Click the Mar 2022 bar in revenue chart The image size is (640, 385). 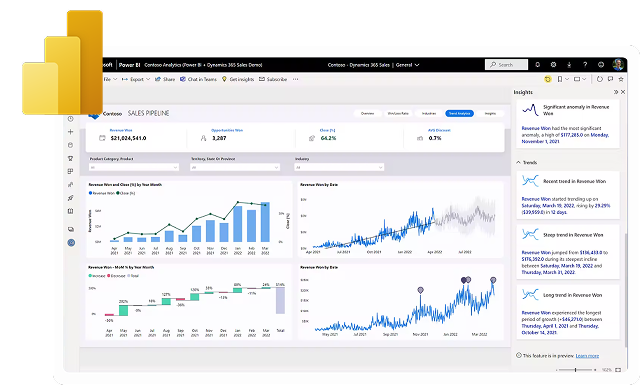click(265, 222)
